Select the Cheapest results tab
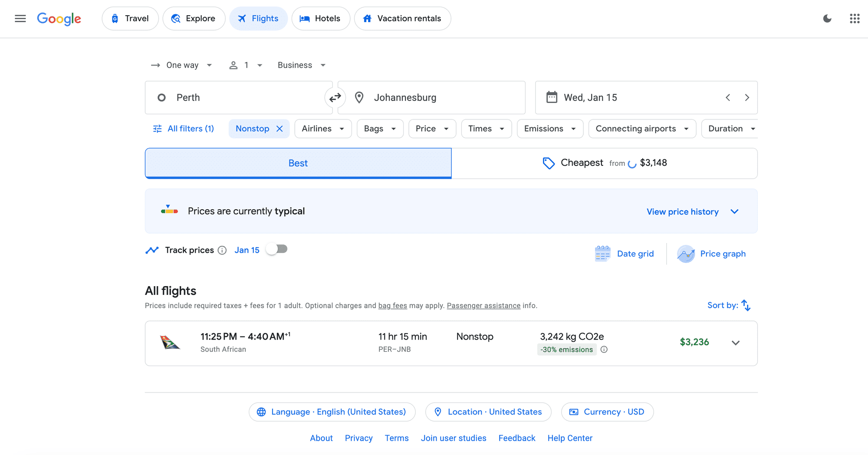868x455 pixels. (x=605, y=163)
